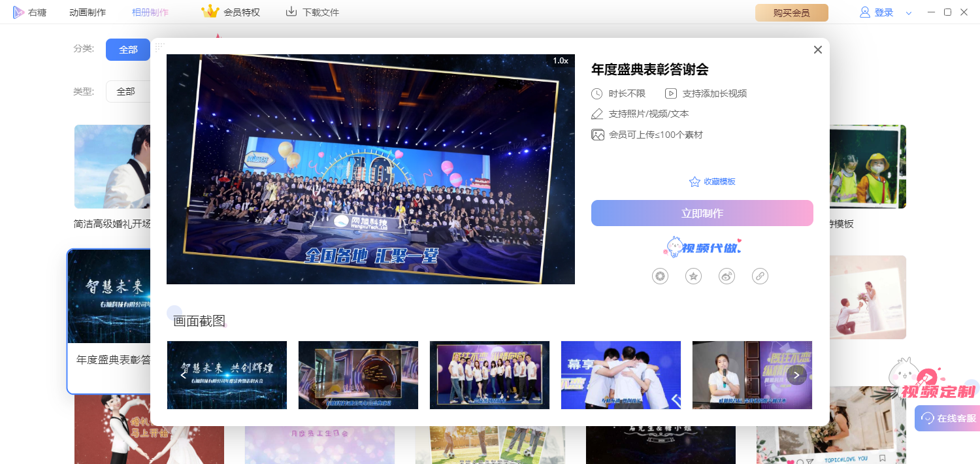Click the 1.0x playback speed badge
This screenshot has width=980, height=464.
(561, 60)
